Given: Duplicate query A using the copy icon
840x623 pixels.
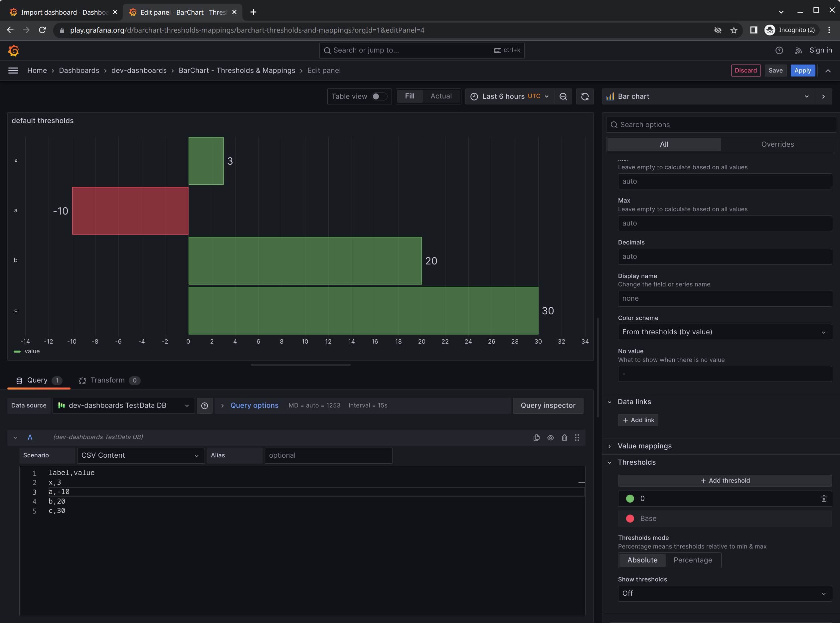Looking at the screenshot, I should click(536, 437).
